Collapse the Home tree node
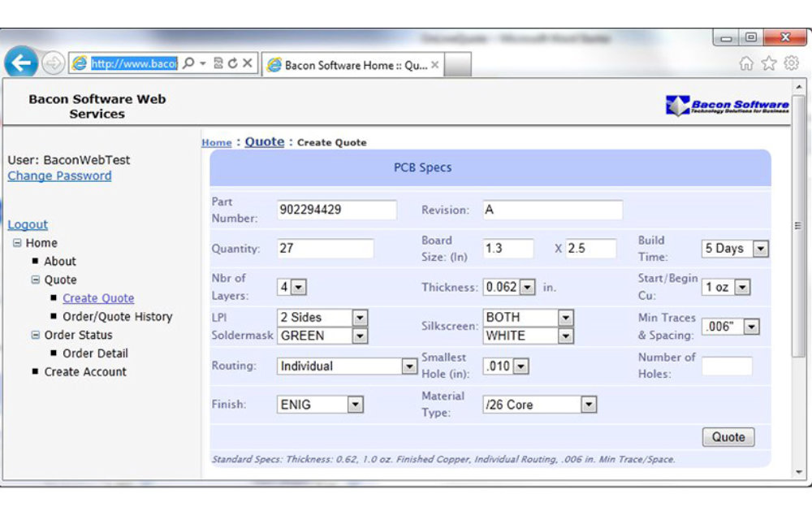 pos(17,242)
